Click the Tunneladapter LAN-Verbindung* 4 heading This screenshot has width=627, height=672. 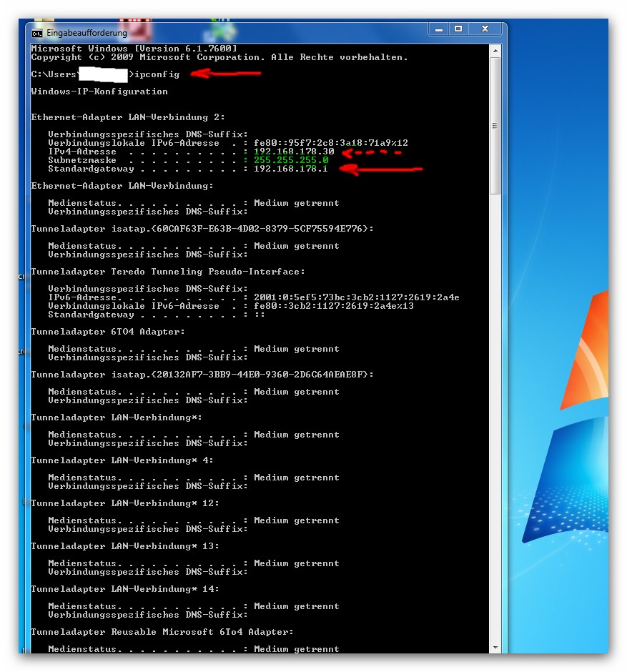pos(122,460)
